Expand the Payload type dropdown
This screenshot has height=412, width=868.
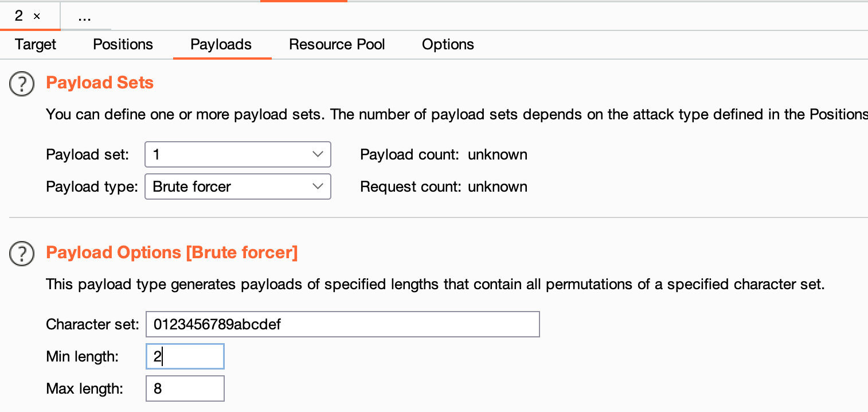click(x=238, y=186)
